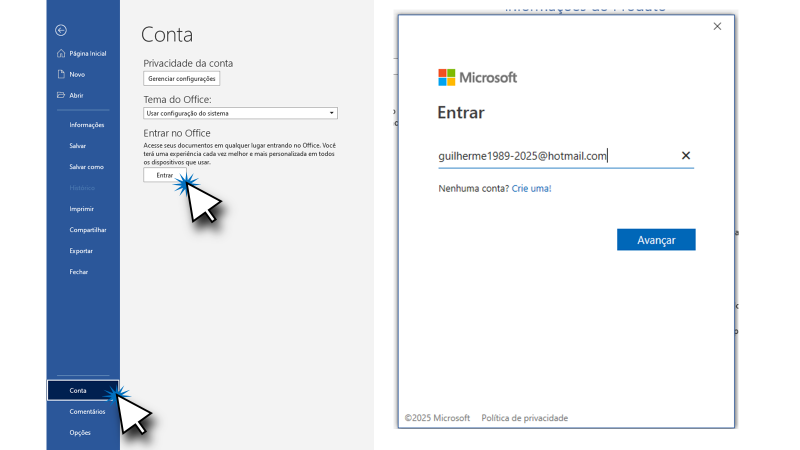This screenshot has width=800, height=450.
Task: Click the Avançar button
Action: pyautogui.click(x=656, y=240)
